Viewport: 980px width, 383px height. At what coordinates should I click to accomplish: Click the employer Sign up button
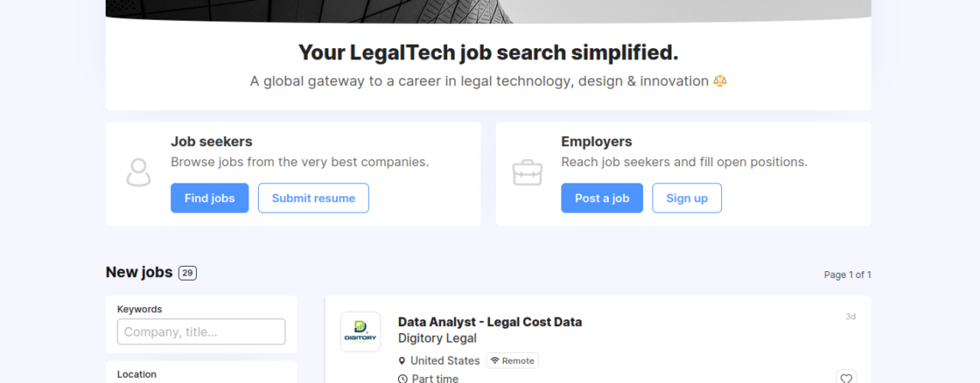pos(687,198)
